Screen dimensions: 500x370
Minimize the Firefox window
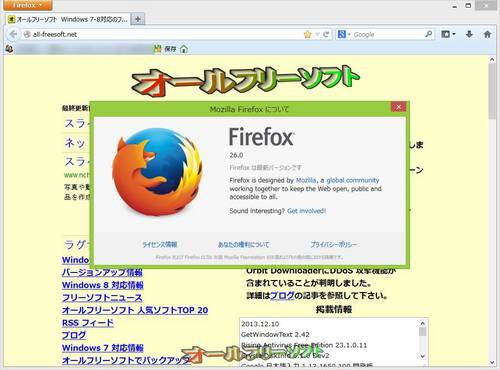(x=455, y=6)
